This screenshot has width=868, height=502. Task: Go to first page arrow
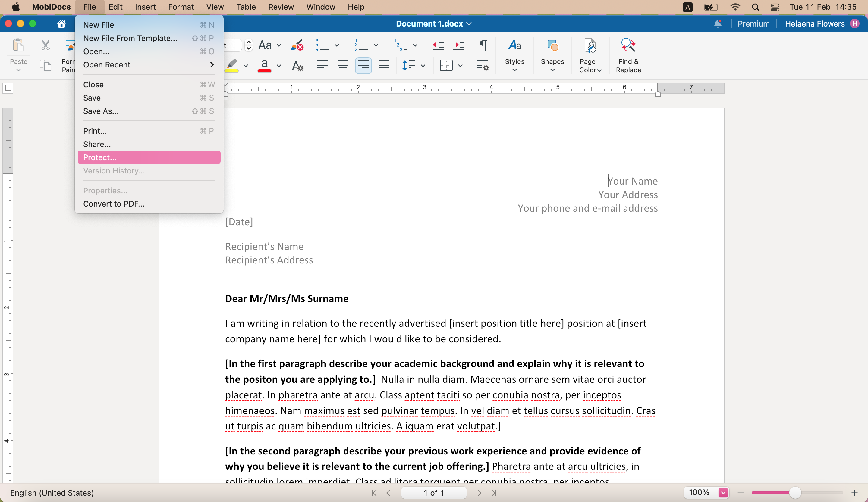point(374,493)
